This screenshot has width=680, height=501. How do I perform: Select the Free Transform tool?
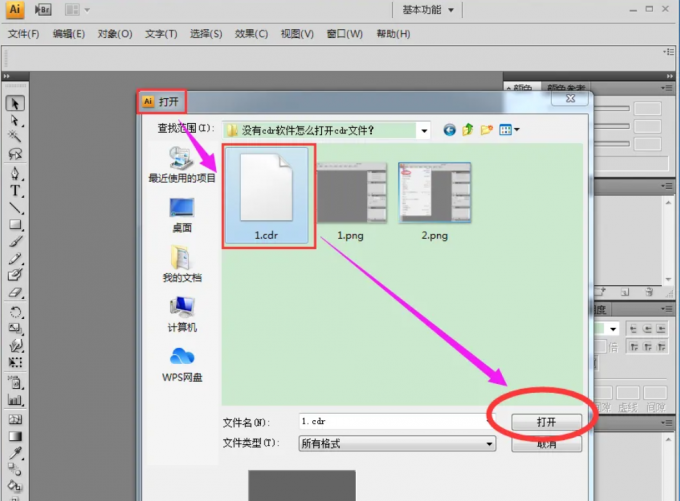click(x=15, y=362)
